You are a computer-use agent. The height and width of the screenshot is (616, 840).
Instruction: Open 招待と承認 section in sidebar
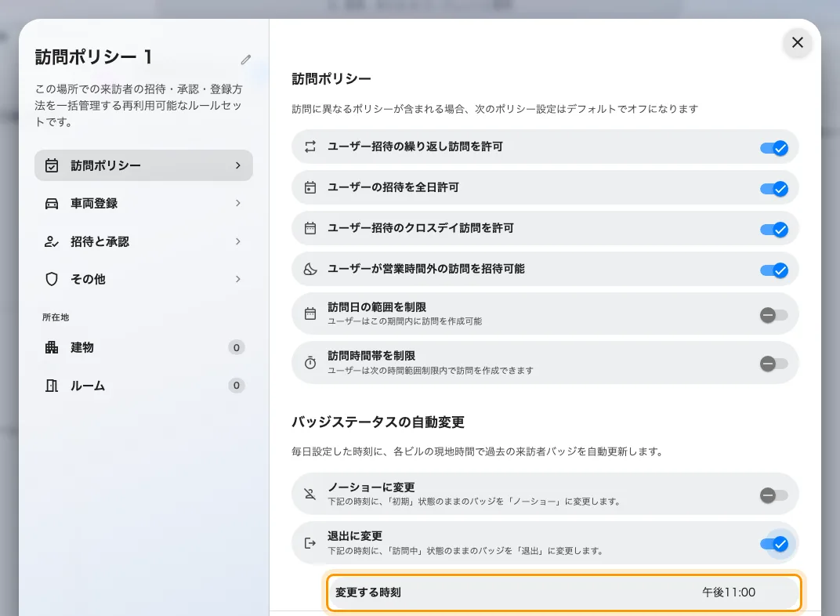click(143, 241)
